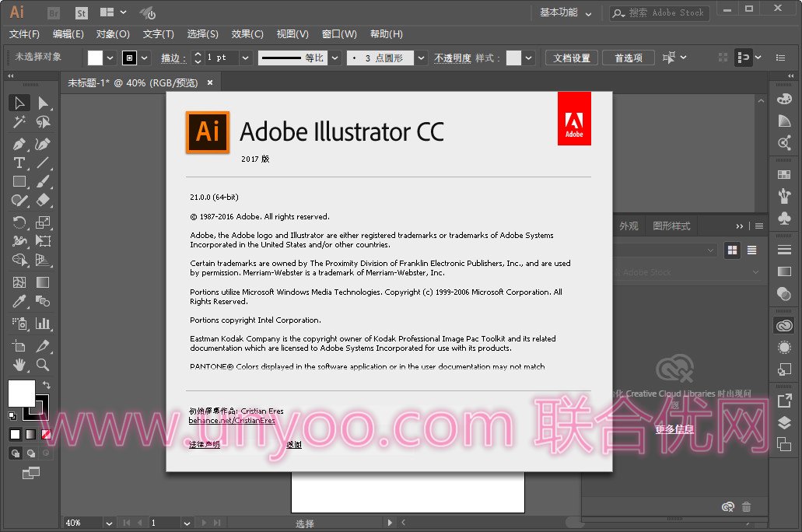Open the behance.net/CristianEres link
Screen dimensions: 802x532
(x=232, y=421)
